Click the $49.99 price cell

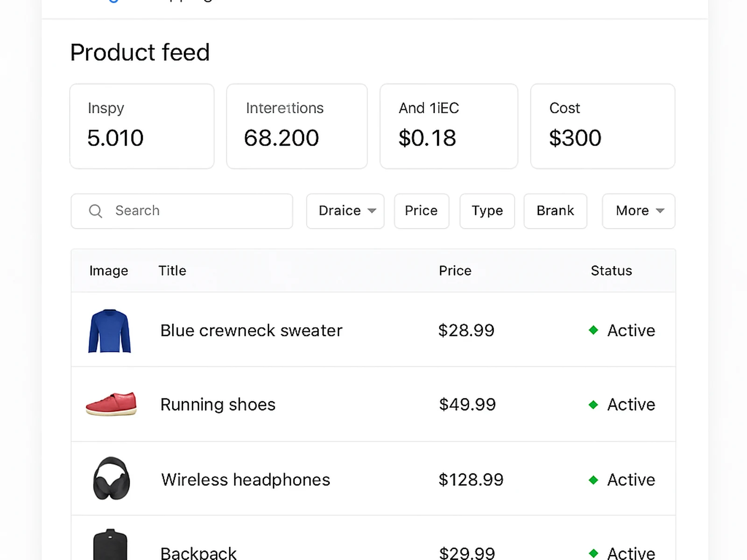pos(467,405)
